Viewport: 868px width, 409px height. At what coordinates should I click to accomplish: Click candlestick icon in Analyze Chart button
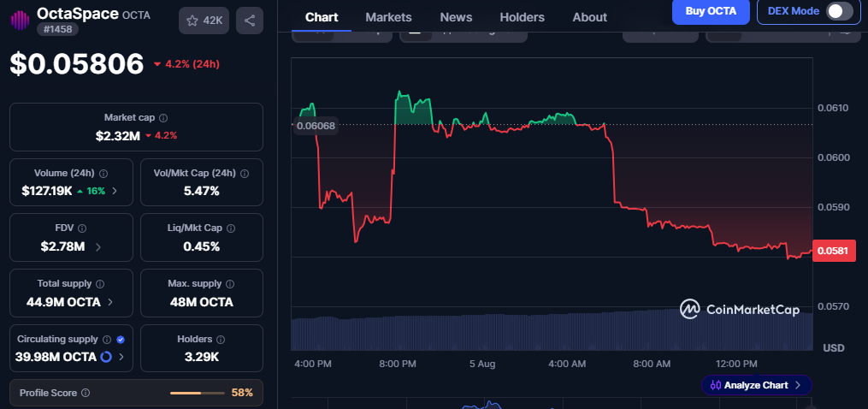(x=715, y=385)
